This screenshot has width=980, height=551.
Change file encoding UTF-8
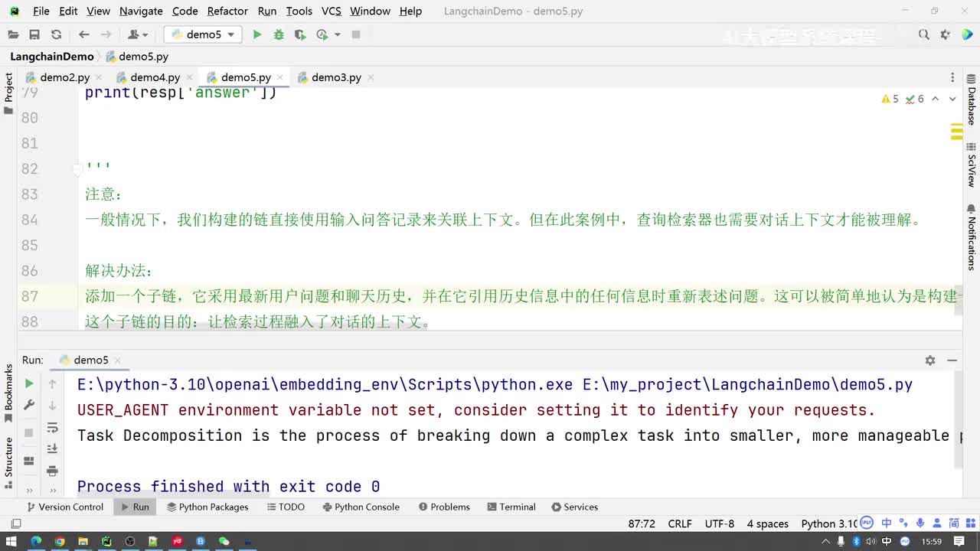[x=720, y=523]
